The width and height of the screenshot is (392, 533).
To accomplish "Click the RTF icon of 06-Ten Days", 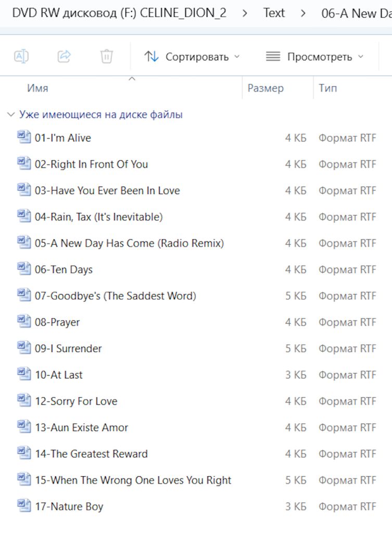I will [24, 269].
